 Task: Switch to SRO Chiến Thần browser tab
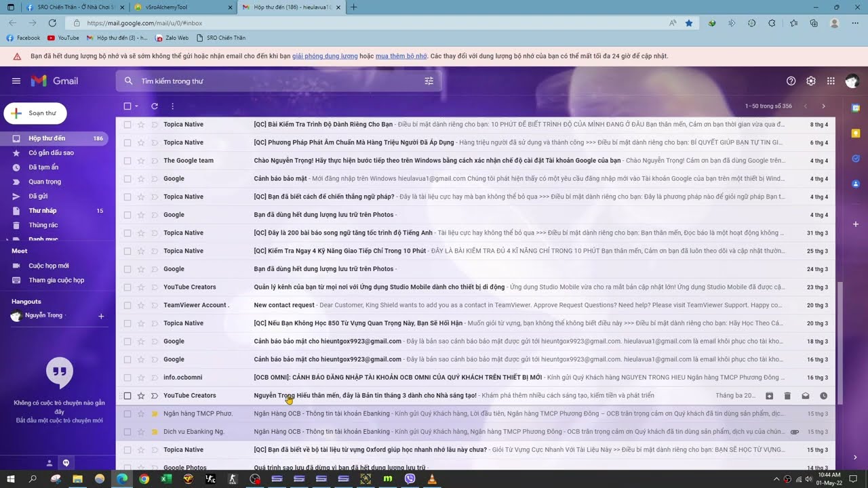point(75,7)
